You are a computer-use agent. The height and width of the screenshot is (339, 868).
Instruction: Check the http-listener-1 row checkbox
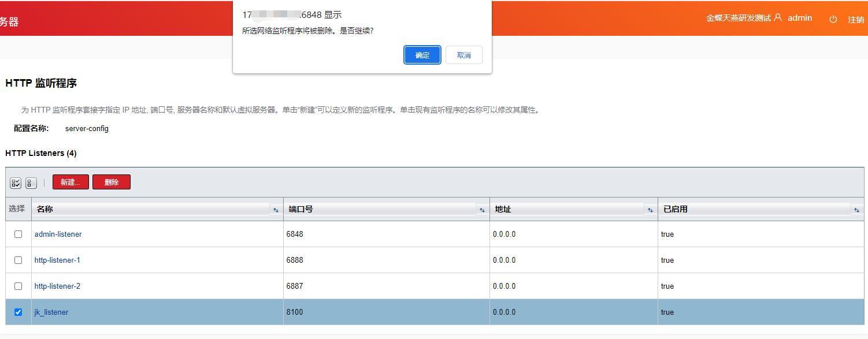18,260
